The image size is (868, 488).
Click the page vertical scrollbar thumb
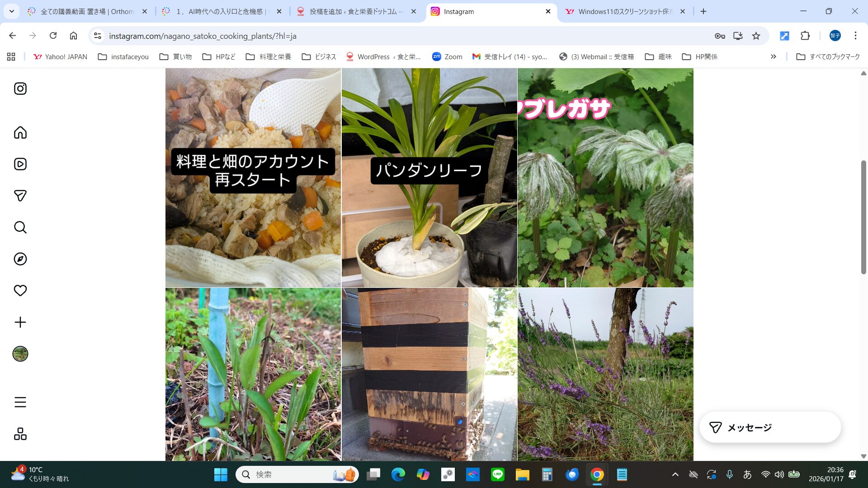[x=863, y=217]
